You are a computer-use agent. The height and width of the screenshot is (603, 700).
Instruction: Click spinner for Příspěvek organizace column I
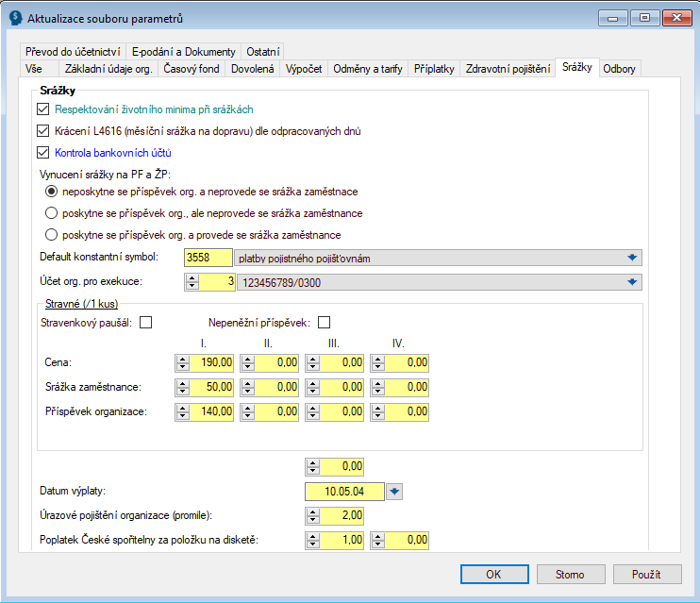(183, 411)
